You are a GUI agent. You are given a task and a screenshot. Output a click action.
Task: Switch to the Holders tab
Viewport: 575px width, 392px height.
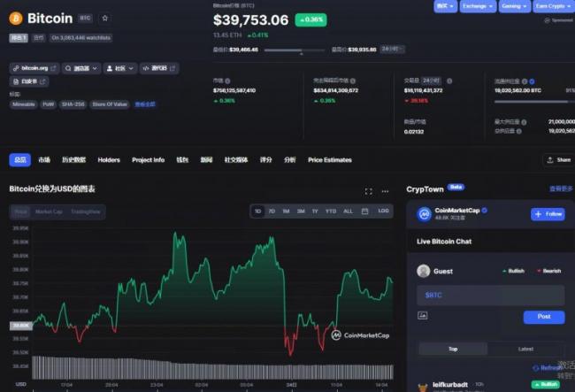click(x=109, y=160)
